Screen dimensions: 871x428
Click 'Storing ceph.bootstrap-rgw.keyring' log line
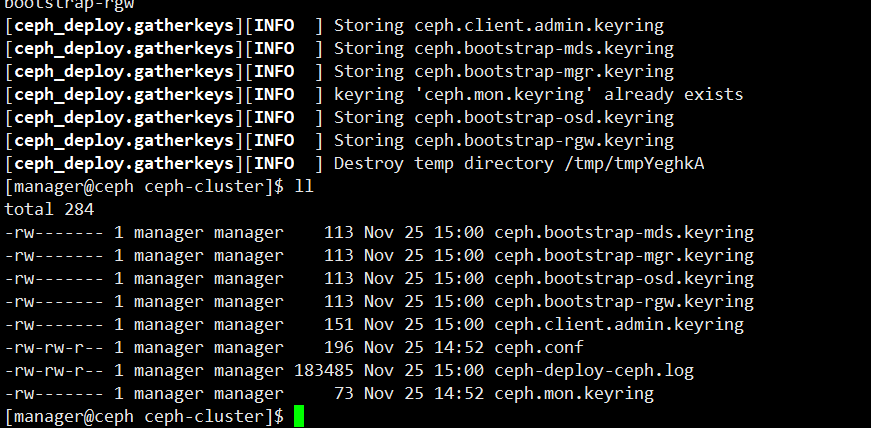(504, 141)
